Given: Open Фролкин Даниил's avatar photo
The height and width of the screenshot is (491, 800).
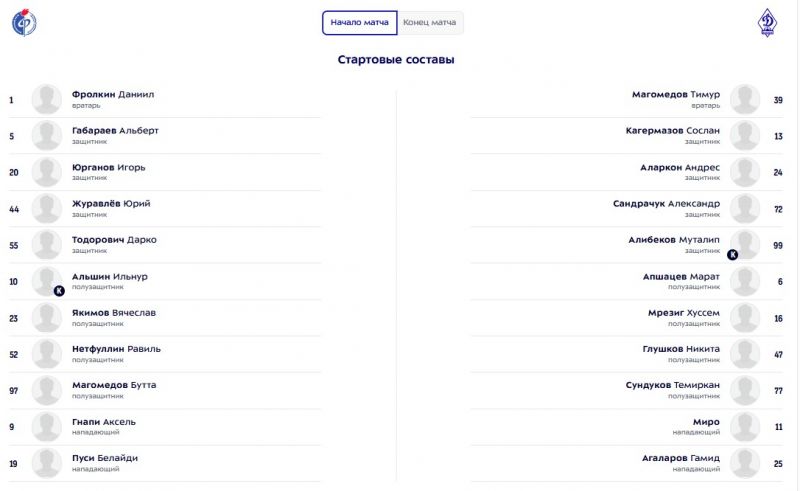Looking at the screenshot, I should click(x=46, y=99).
